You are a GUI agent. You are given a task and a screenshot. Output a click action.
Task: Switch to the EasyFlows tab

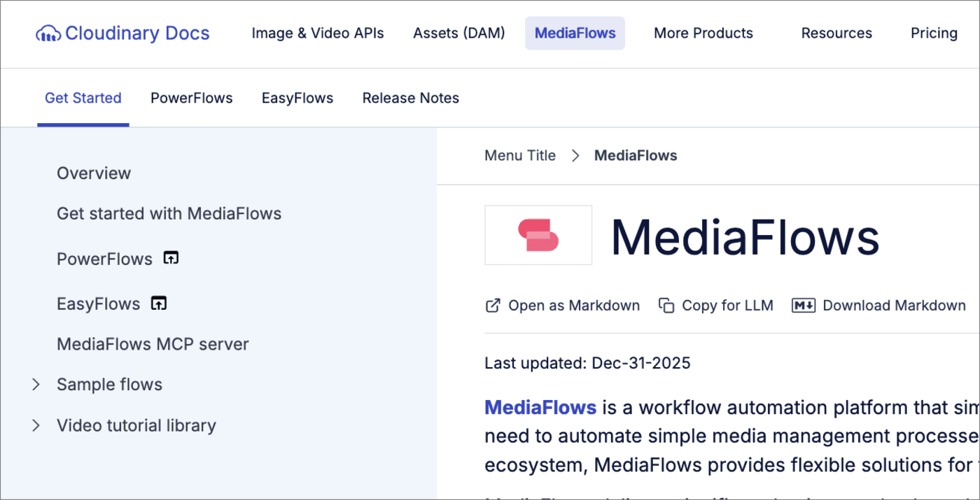[297, 98]
